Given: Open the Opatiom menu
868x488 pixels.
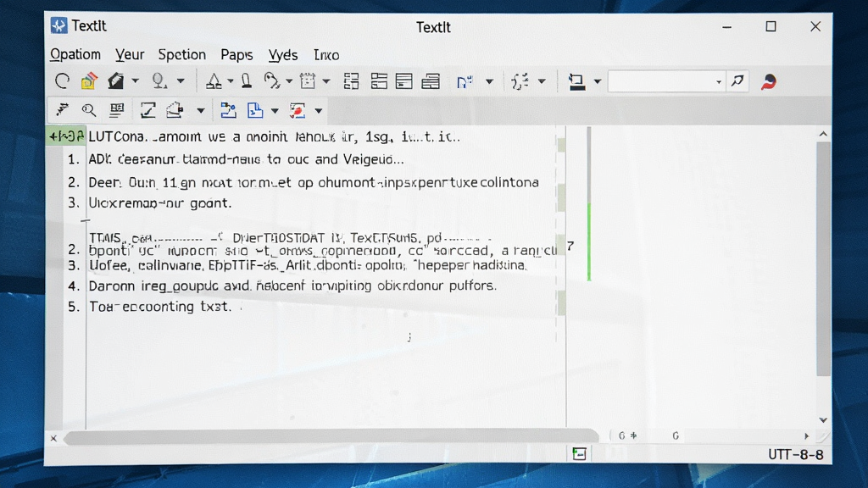Looking at the screenshot, I should point(75,55).
